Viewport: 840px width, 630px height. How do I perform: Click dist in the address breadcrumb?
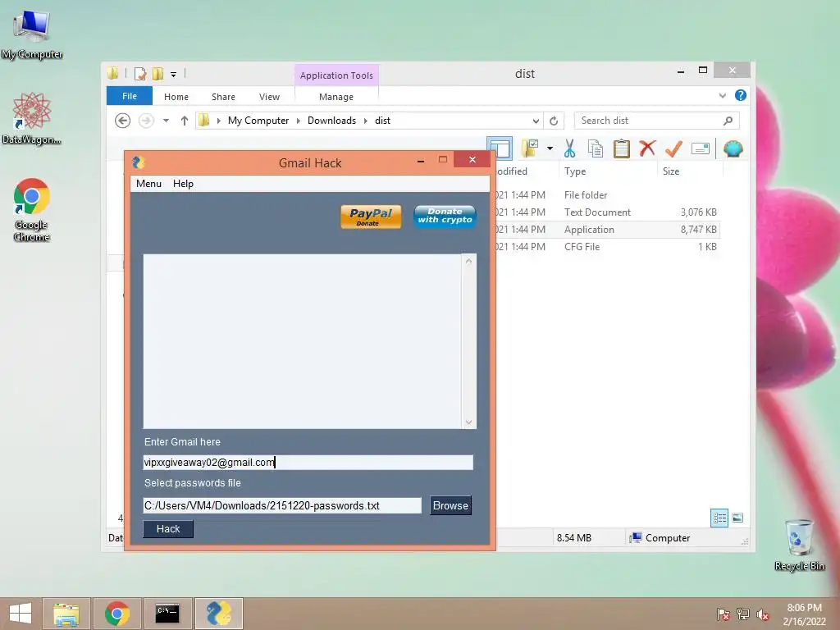click(382, 121)
